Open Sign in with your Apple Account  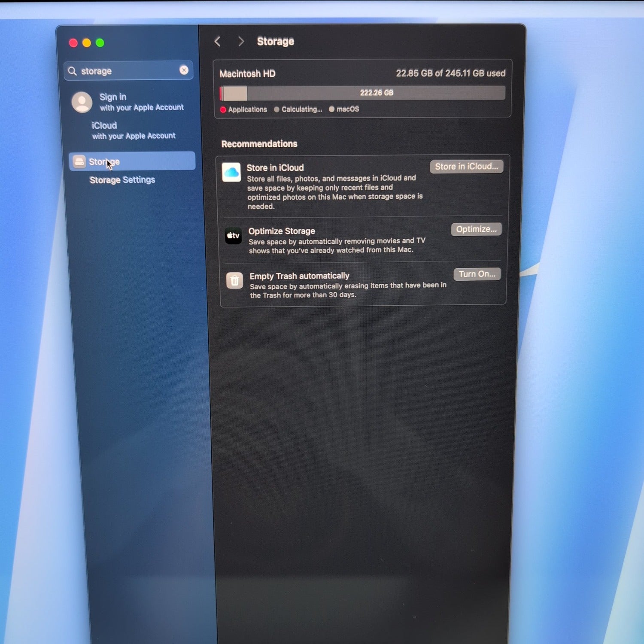(141, 102)
